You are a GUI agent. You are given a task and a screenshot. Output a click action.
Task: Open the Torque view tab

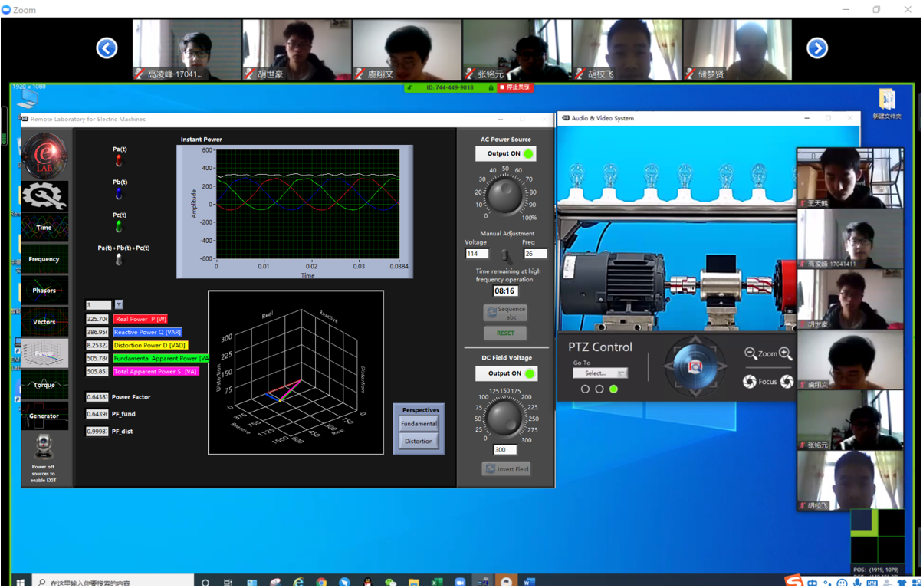point(44,385)
